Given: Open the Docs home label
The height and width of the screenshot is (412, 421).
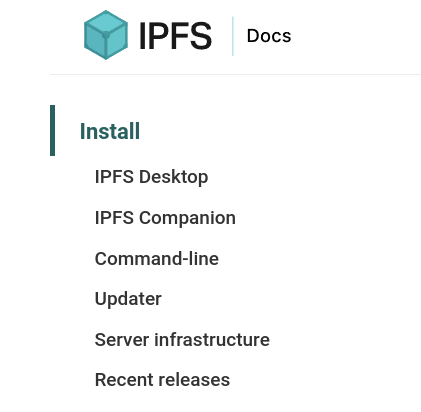Looking at the screenshot, I should (x=269, y=36).
